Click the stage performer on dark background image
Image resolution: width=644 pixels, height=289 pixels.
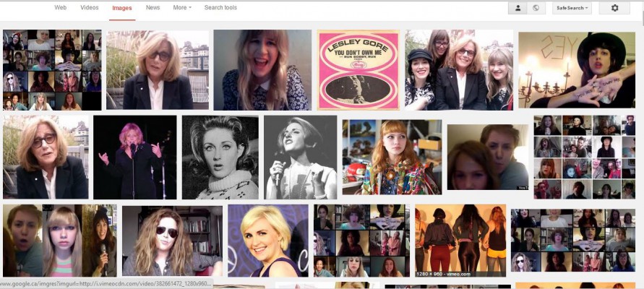tap(134, 158)
